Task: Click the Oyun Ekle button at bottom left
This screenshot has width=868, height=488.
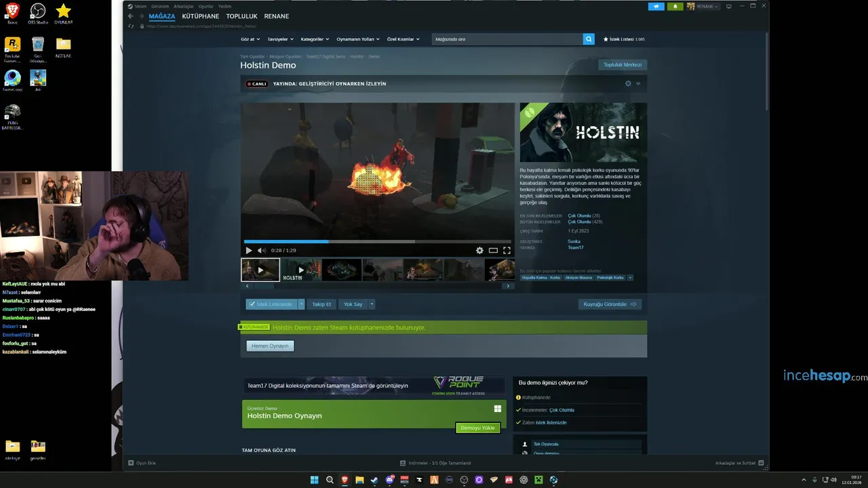Action: coord(142,463)
